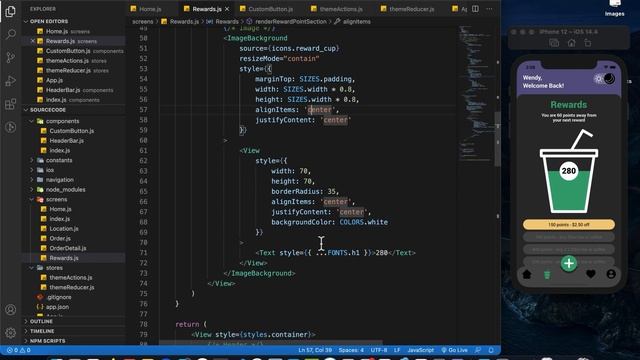The image size is (640, 360).
Task: Toggle light theme sun icon in app header
Action: [598, 79]
